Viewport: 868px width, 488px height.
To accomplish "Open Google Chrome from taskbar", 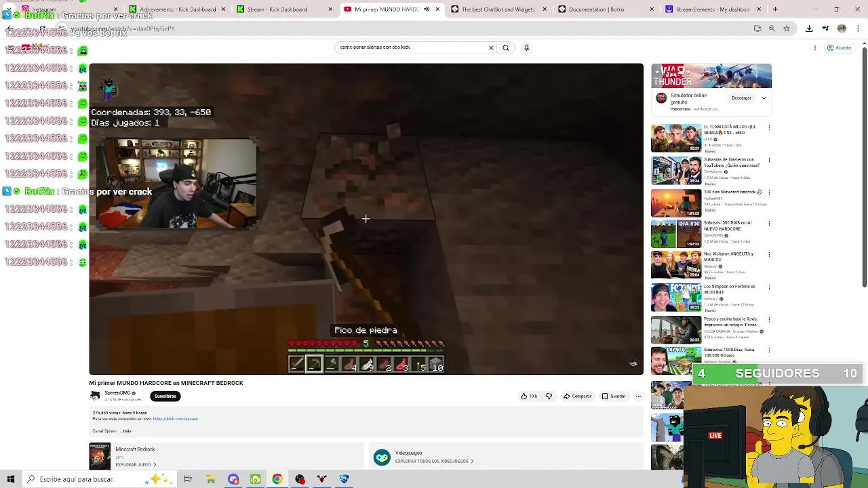I will pos(277,479).
